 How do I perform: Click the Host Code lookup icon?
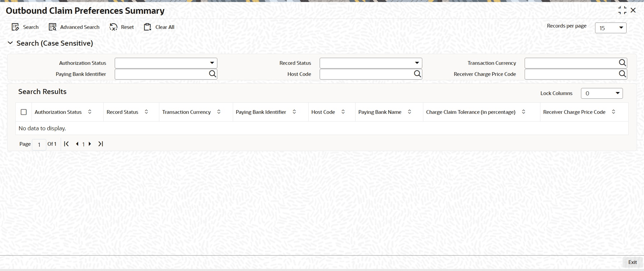click(x=417, y=74)
